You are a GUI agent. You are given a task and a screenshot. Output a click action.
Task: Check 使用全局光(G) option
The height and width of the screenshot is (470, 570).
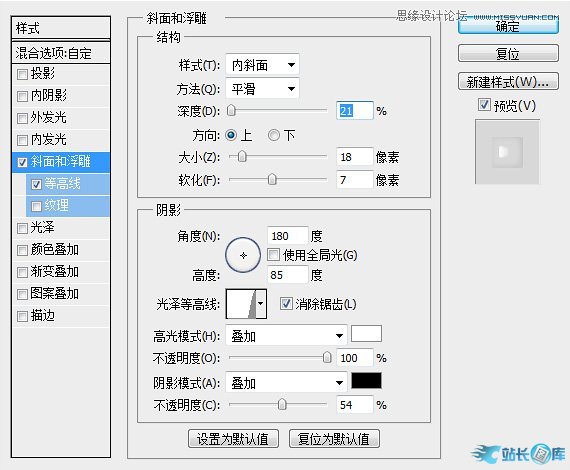click(273, 254)
